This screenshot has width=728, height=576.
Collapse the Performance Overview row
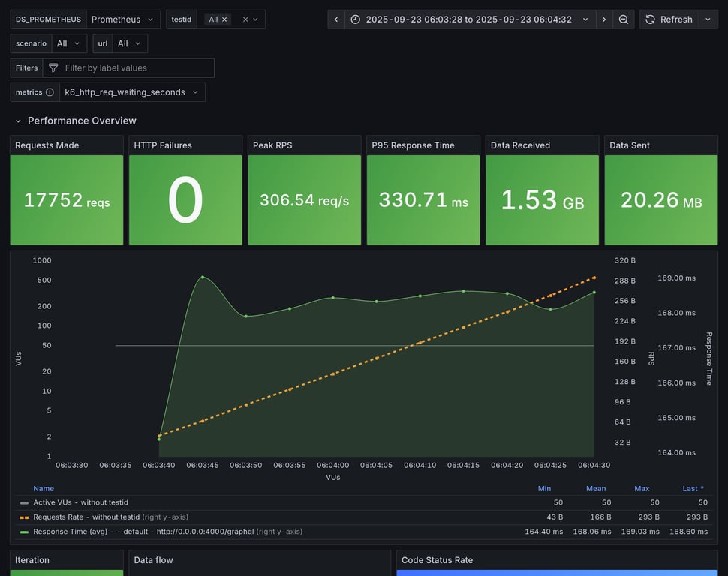pos(19,121)
